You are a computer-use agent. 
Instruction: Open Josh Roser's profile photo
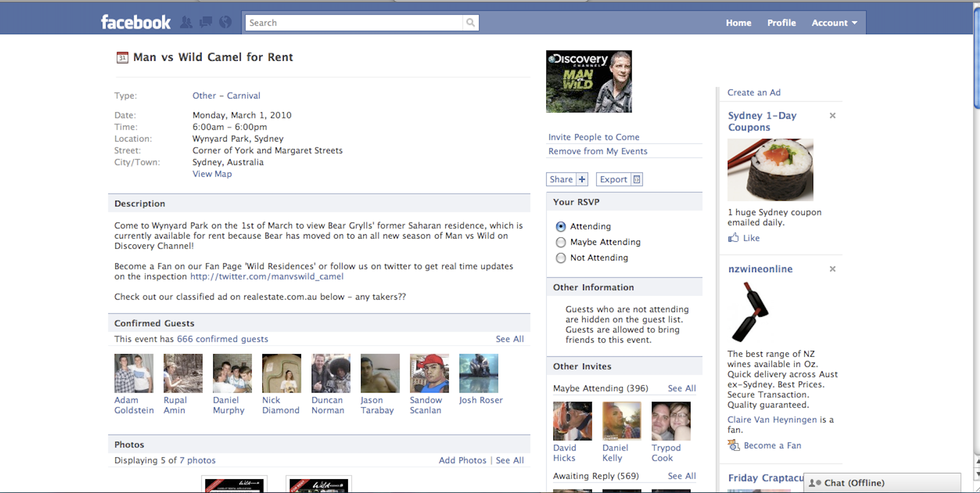coord(479,373)
